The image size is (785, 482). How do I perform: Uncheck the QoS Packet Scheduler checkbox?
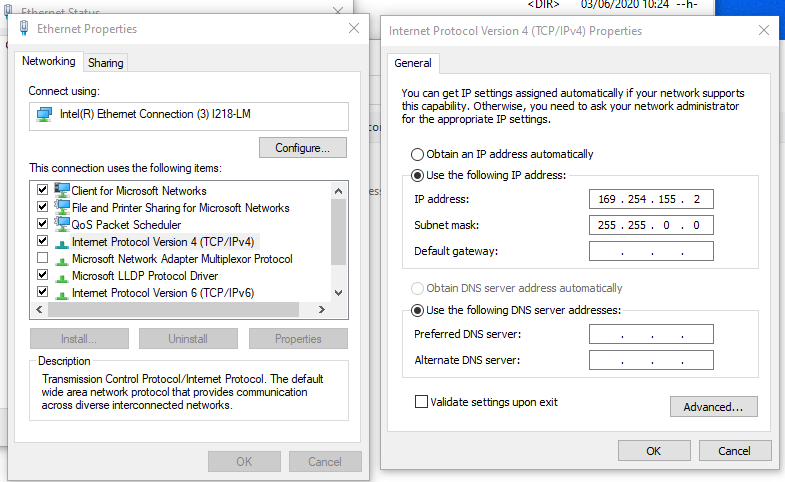pyautogui.click(x=42, y=224)
